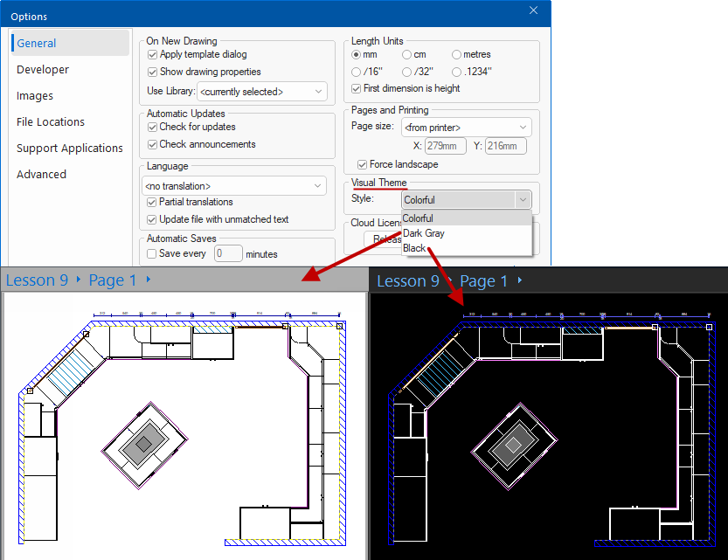Choose metres as length unit
The height and width of the screenshot is (560, 728).
pyautogui.click(x=457, y=55)
